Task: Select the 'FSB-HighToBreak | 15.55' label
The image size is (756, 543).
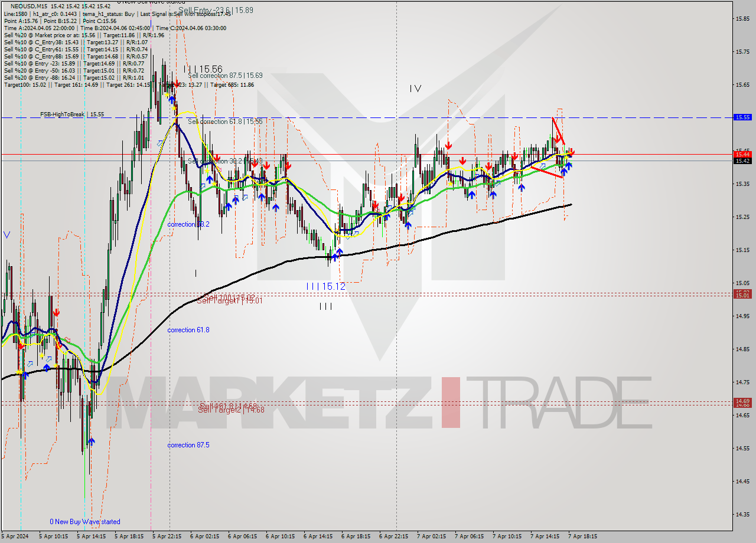Action: (72, 115)
